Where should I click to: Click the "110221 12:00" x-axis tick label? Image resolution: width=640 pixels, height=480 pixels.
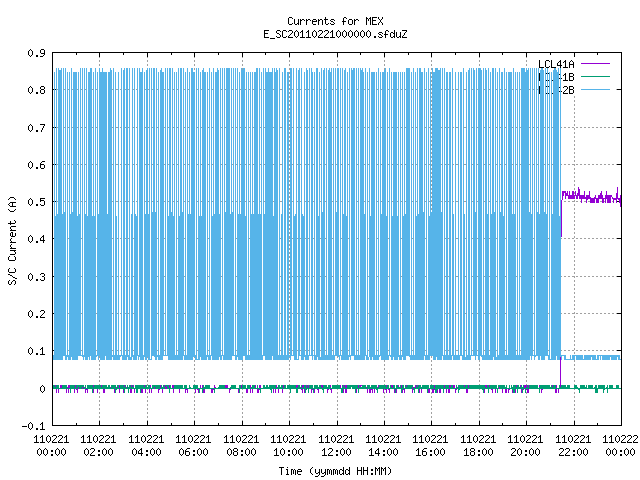pyautogui.click(x=336, y=446)
